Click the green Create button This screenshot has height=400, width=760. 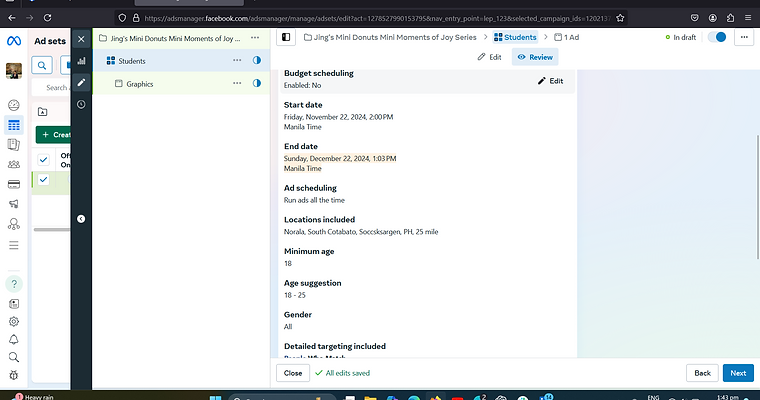53,135
